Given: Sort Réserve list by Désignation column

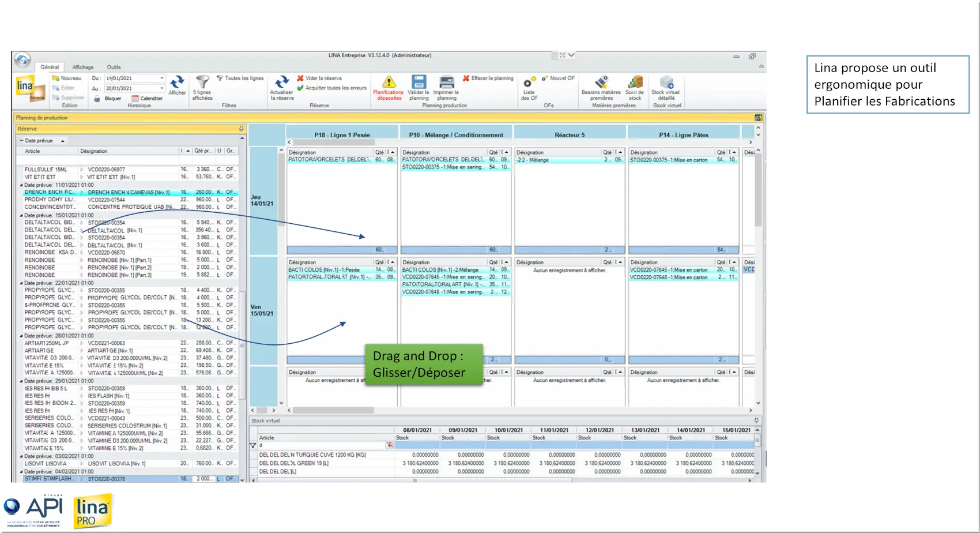Looking at the screenshot, I should 128,151.
